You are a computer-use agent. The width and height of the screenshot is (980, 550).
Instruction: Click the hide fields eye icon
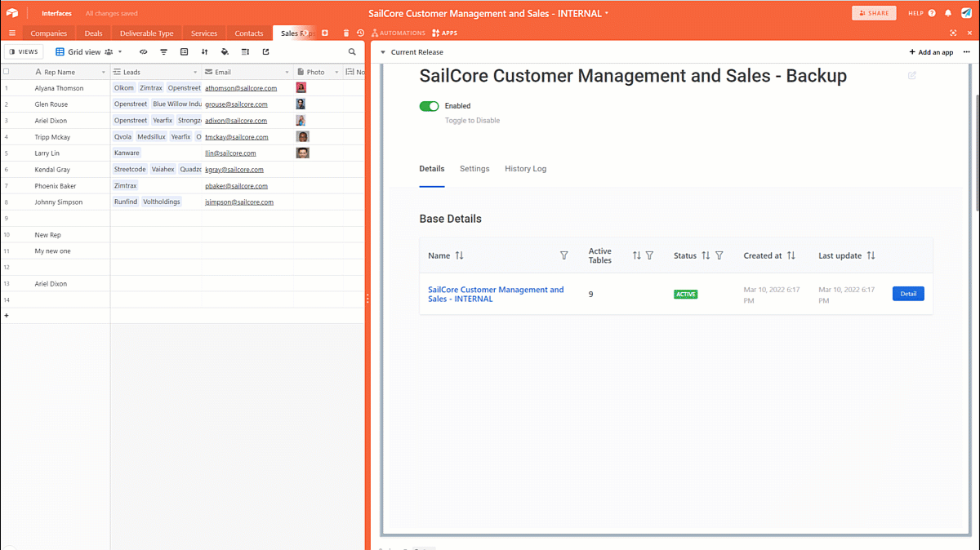(143, 51)
